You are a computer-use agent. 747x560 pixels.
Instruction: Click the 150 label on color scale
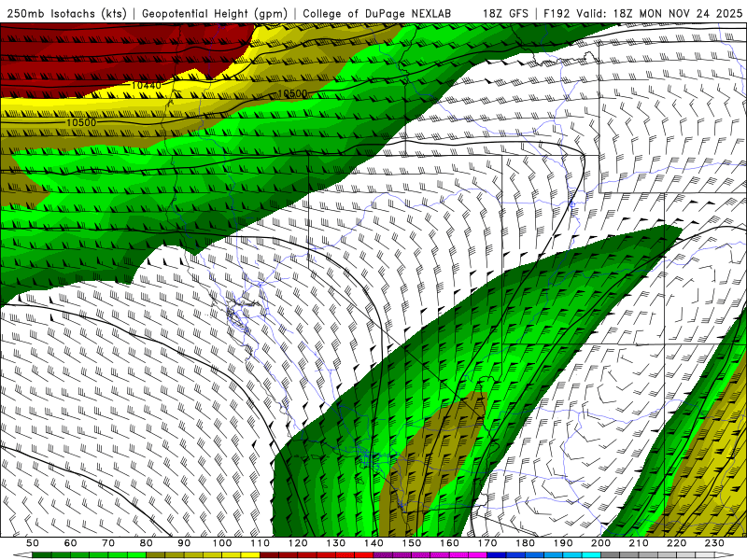[412, 543]
